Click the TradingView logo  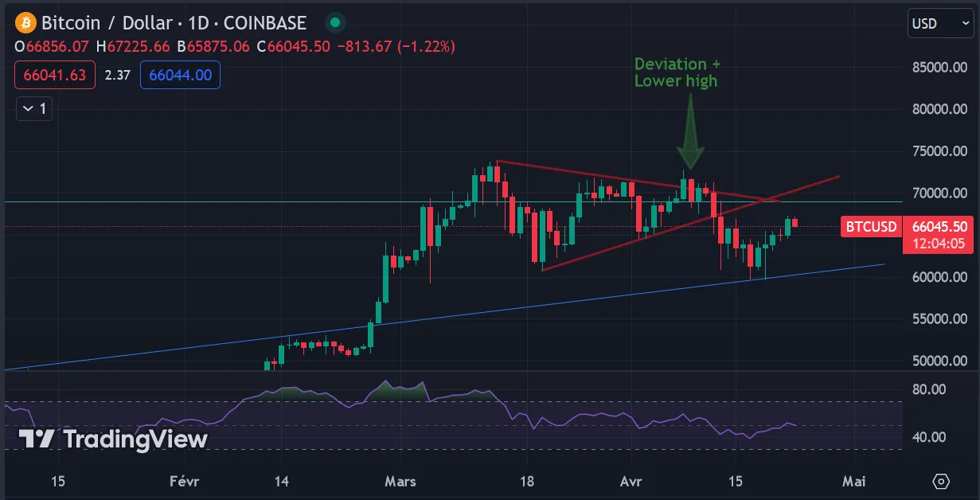pyautogui.click(x=112, y=439)
